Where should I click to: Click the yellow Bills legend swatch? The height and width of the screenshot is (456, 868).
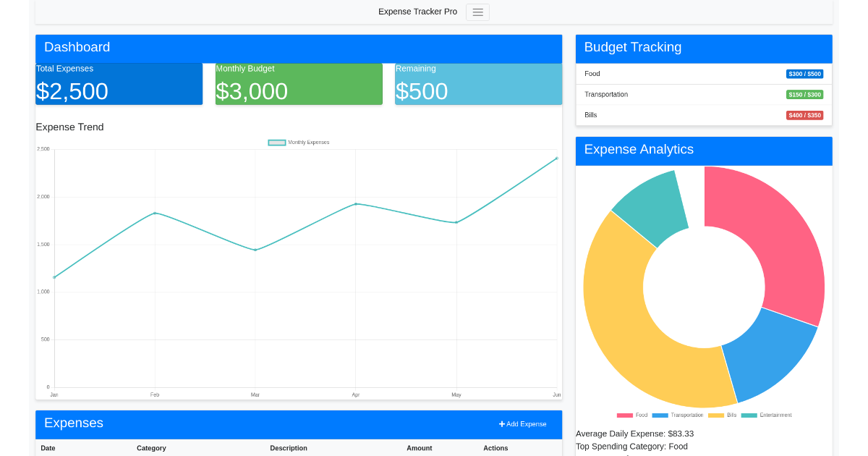coord(716,415)
